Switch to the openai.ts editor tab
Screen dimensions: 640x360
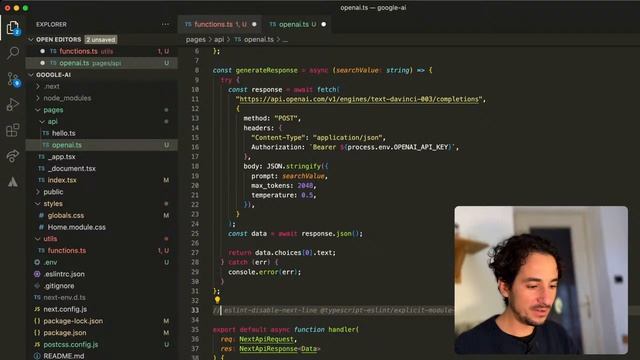297,24
